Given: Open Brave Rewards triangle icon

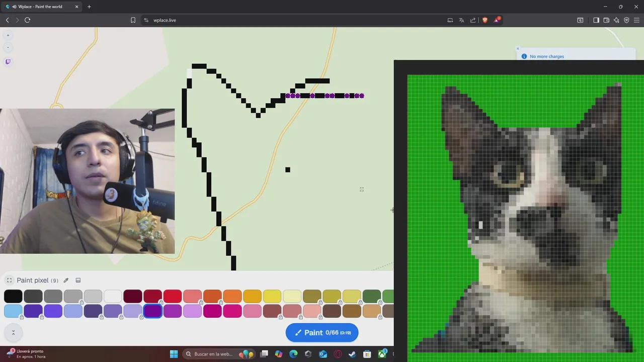Looking at the screenshot, I should tap(497, 20).
